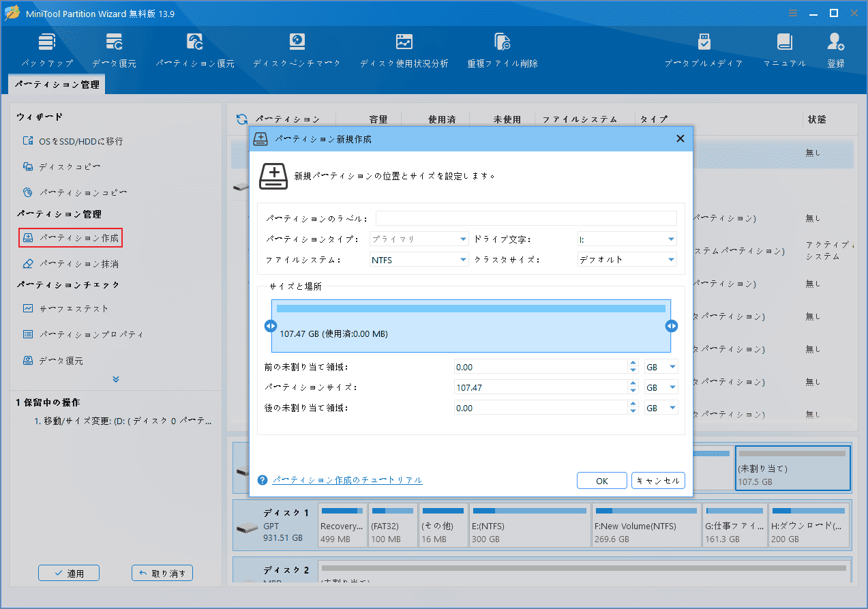868x609 pixels.
Task: Click the left resize handle on partition bar
Action: (x=270, y=326)
